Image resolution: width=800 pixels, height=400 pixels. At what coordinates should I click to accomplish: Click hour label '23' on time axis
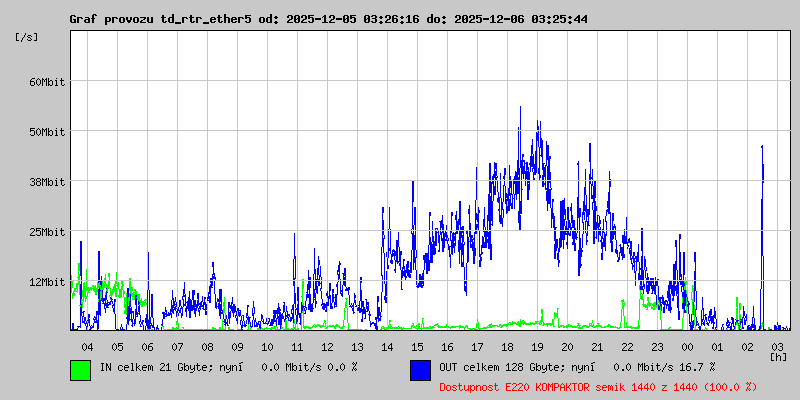point(657,347)
